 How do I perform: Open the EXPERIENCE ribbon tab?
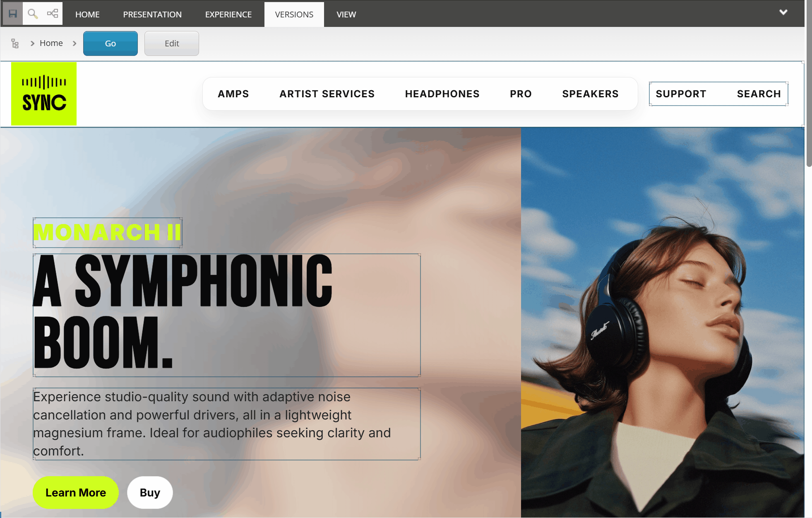coord(228,14)
